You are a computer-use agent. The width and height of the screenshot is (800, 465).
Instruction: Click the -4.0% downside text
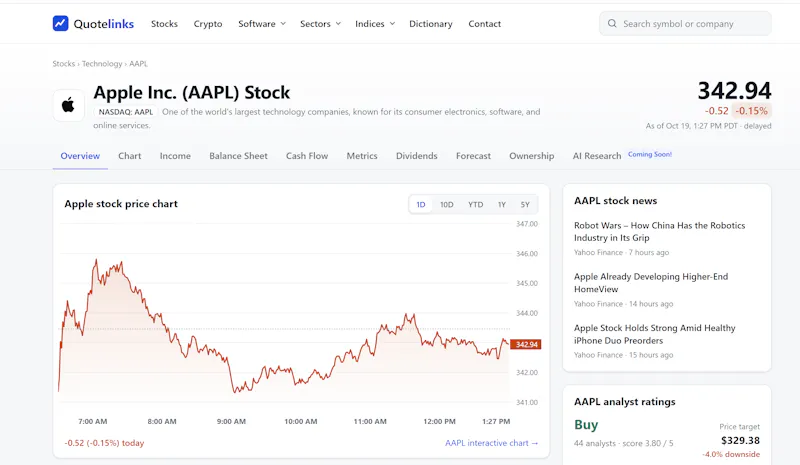click(x=731, y=454)
